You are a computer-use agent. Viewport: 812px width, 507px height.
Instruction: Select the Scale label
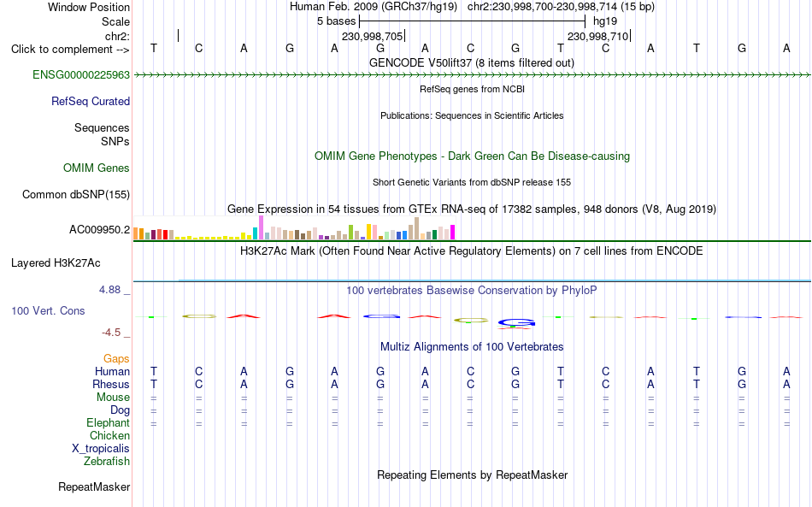pos(115,21)
